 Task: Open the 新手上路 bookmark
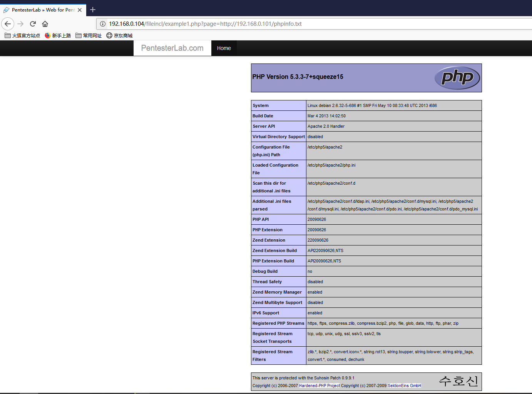[58, 35]
